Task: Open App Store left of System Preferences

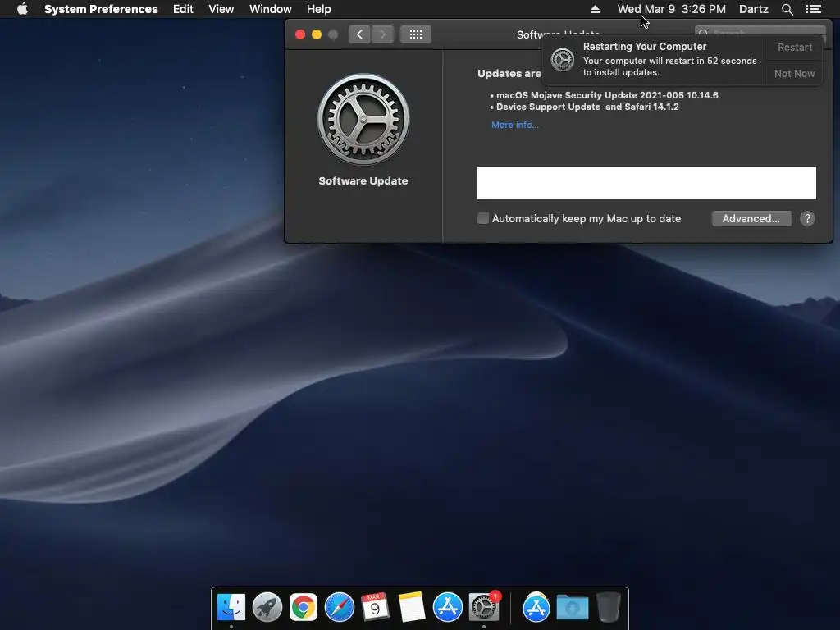Action: coord(447,607)
